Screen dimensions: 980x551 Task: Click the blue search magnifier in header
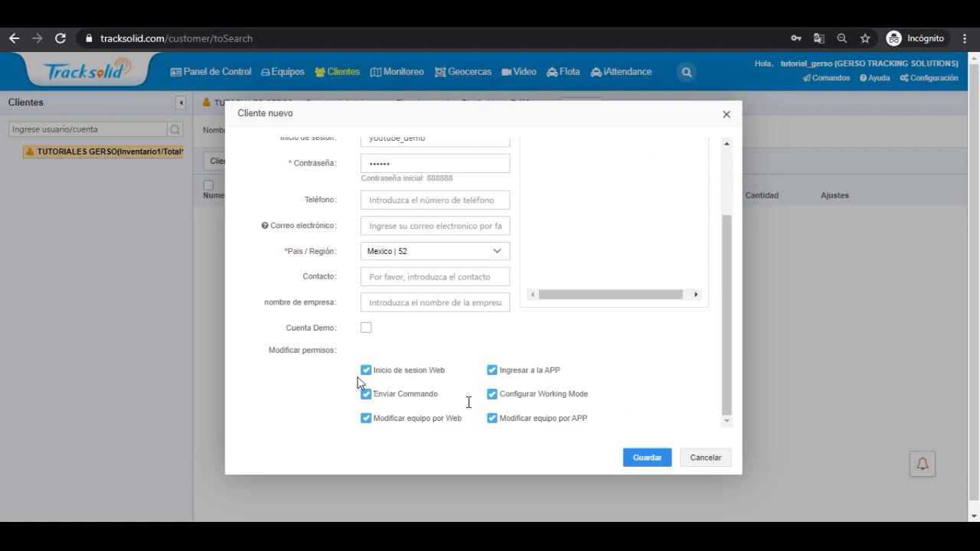coord(687,72)
